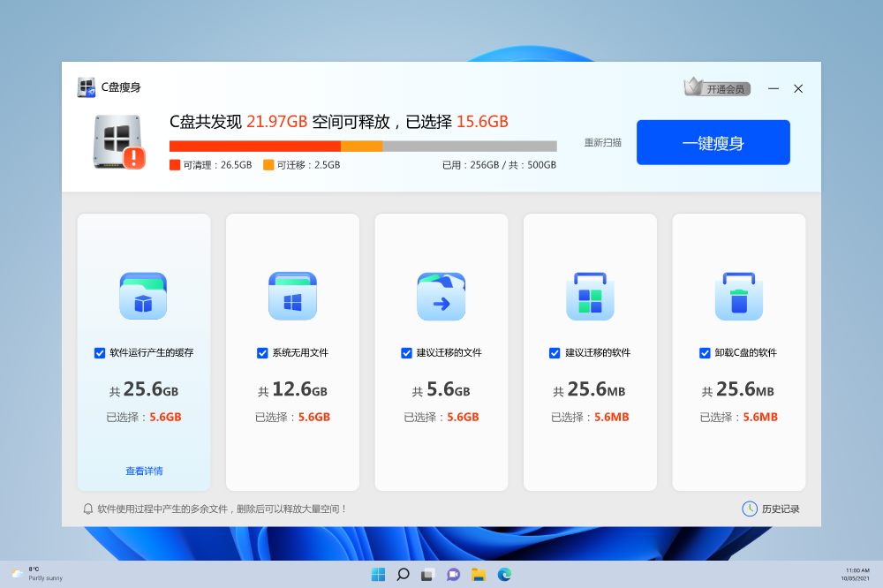Click the suggested file migration arrow icon
The image size is (883, 588).
[441, 296]
